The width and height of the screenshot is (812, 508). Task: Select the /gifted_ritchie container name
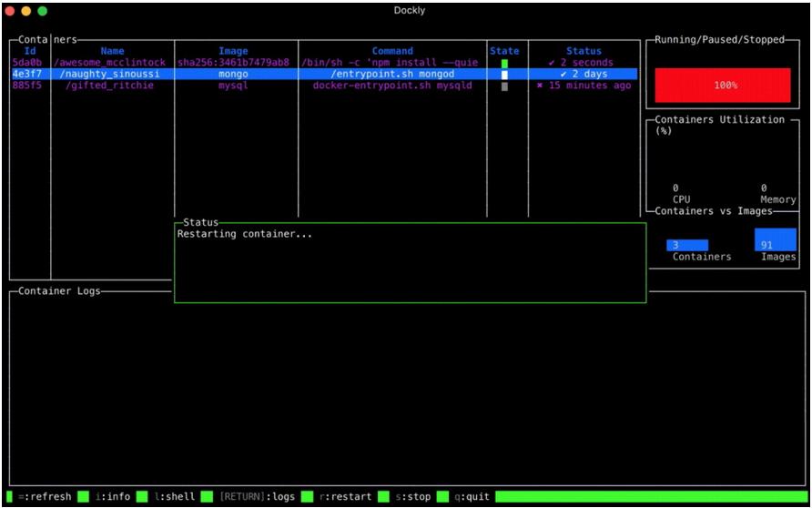coord(109,86)
